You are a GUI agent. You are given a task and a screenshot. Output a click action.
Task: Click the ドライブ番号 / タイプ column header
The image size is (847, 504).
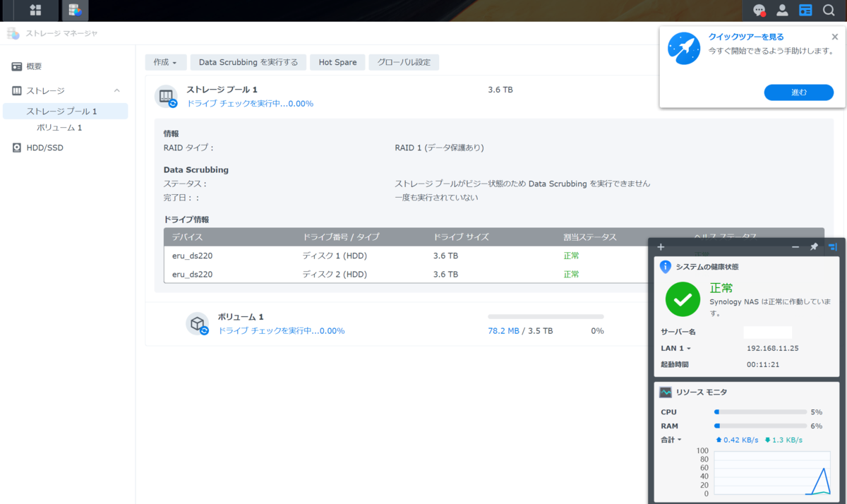coord(341,236)
